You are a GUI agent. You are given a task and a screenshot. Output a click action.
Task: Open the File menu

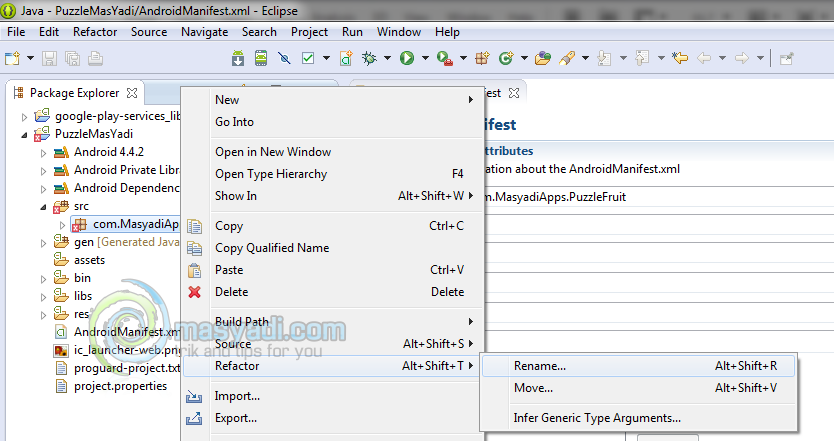(16, 32)
